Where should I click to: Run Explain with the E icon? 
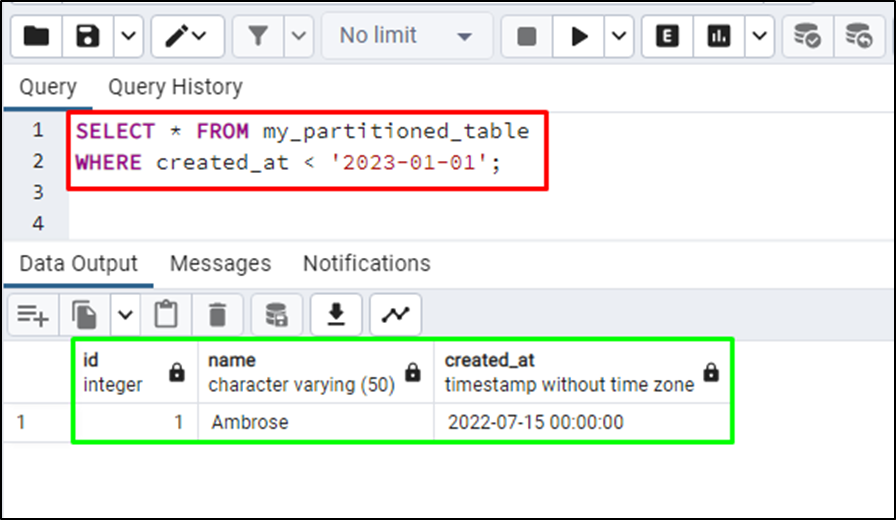[667, 37]
